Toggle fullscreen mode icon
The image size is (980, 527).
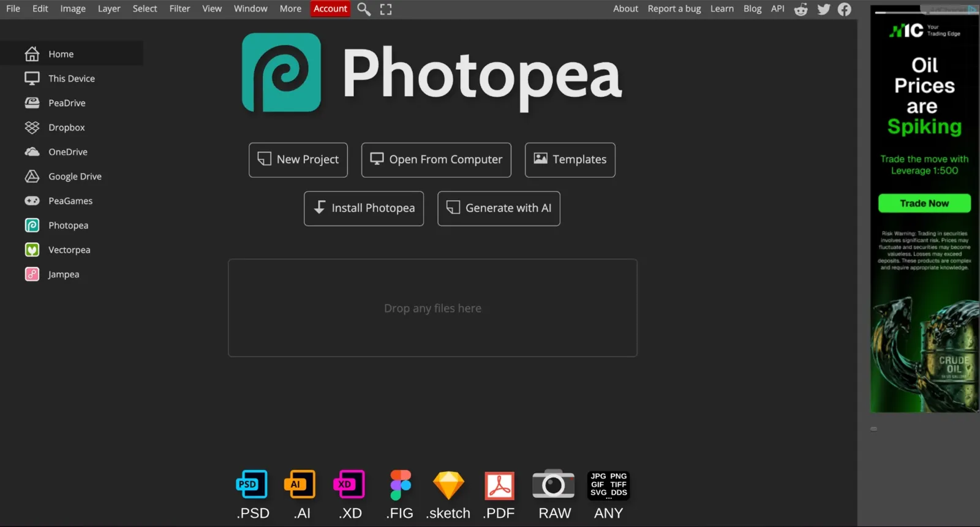386,9
